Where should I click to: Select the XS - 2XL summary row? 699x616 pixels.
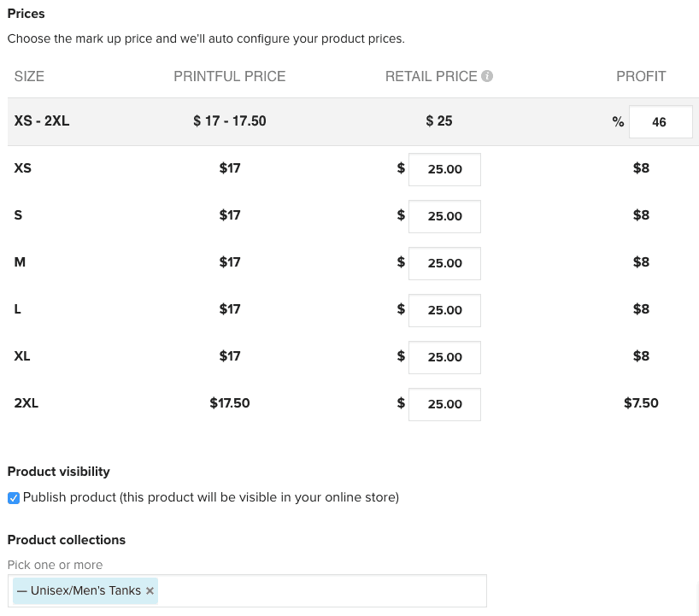[x=353, y=121]
